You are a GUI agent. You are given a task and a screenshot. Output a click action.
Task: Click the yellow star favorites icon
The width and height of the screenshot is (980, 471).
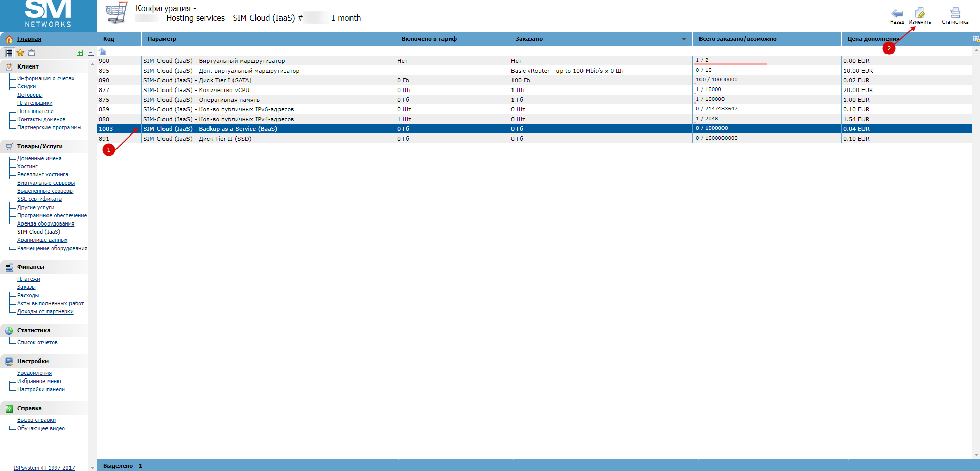pos(20,53)
